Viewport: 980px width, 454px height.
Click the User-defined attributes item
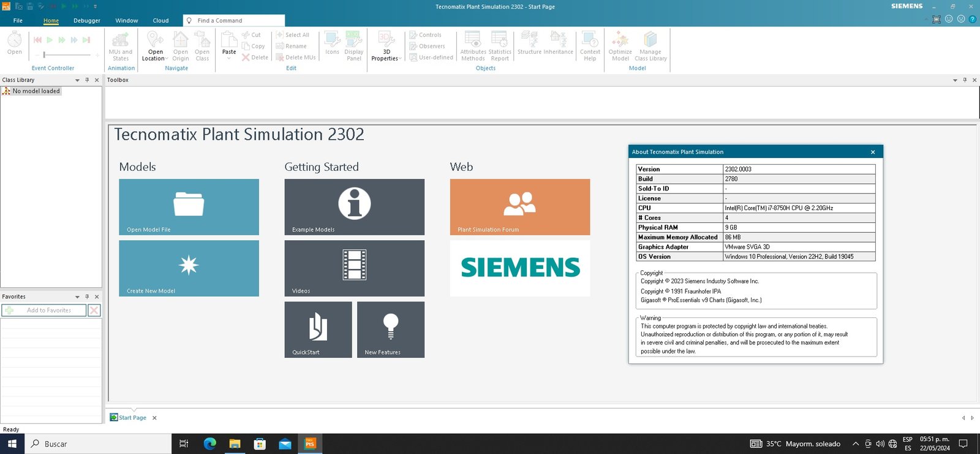tap(432, 58)
